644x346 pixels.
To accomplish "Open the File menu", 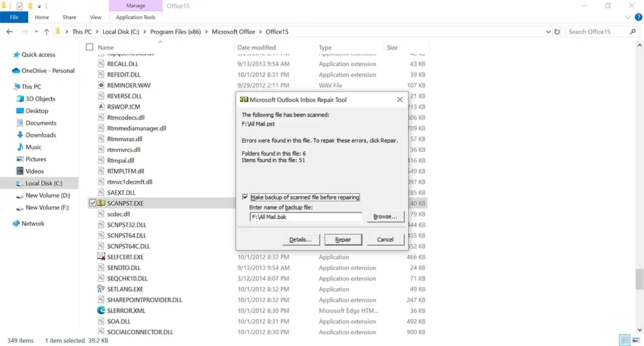I will [x=14, y=17].
